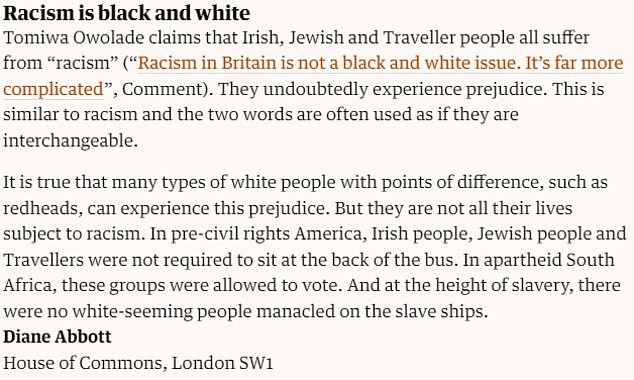Click the word "Africa," beginning a line
Viewport: 634px width, 380px height.
30,286
